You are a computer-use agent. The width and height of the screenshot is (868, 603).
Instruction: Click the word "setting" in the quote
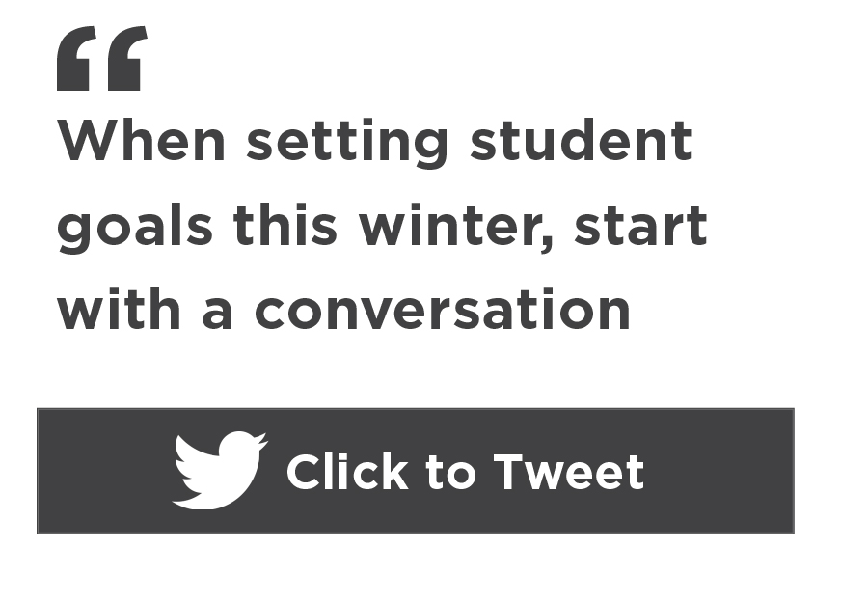pos(347,143)
